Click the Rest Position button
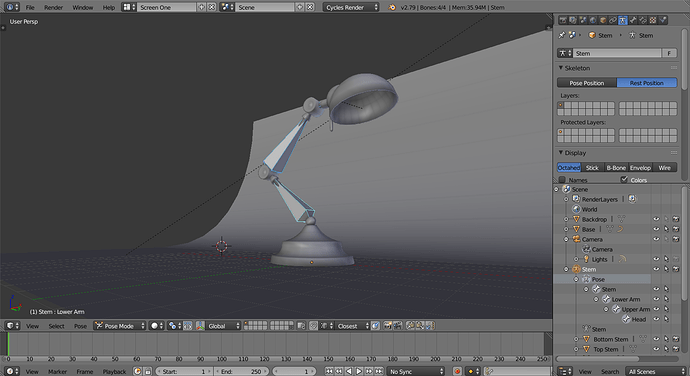 click(x=646, y=83)
